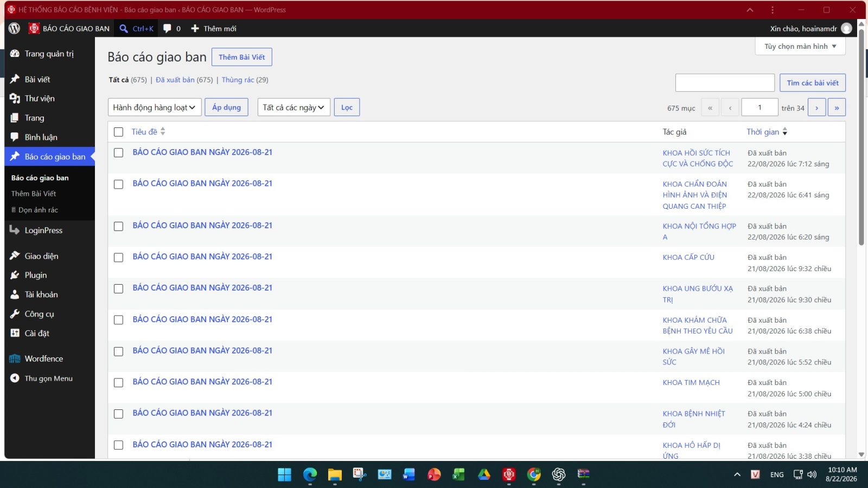Viewport: 868px width, 488px height.
Task: View the Thùng rác (29) trash tab
Action: tap(245, 80)
